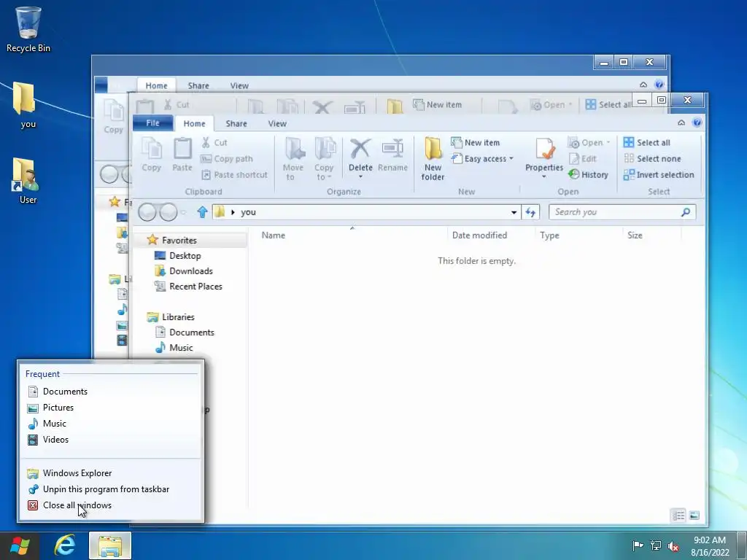Click the Paste icon in the front window

pyautogui.click(x=182, y=155)
